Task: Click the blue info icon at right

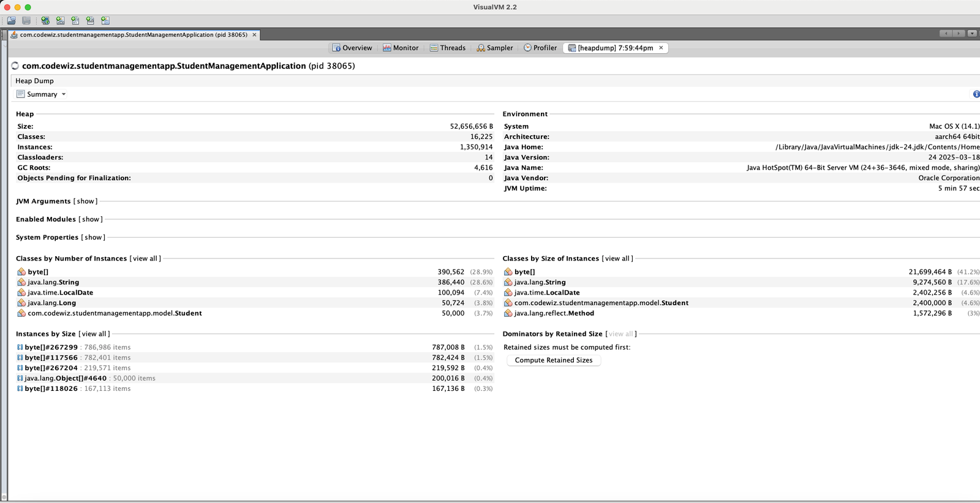Action: click(x=976, y=94)
